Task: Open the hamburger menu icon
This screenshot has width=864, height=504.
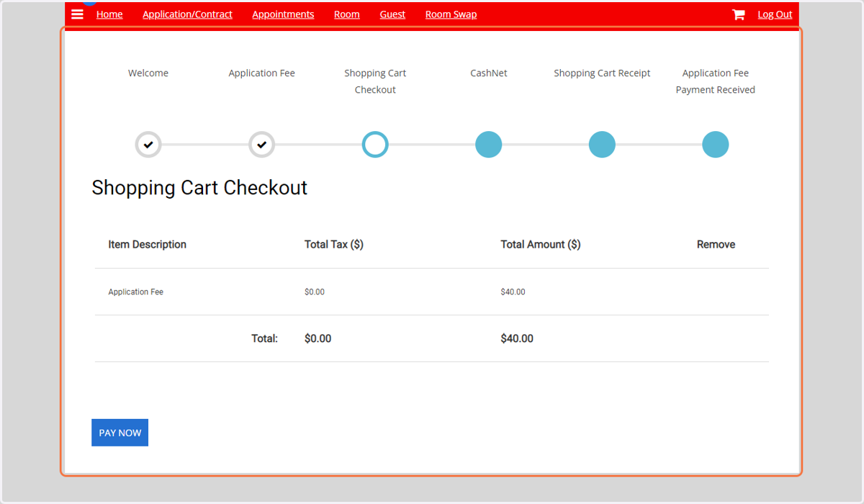Action: point(77,14)
